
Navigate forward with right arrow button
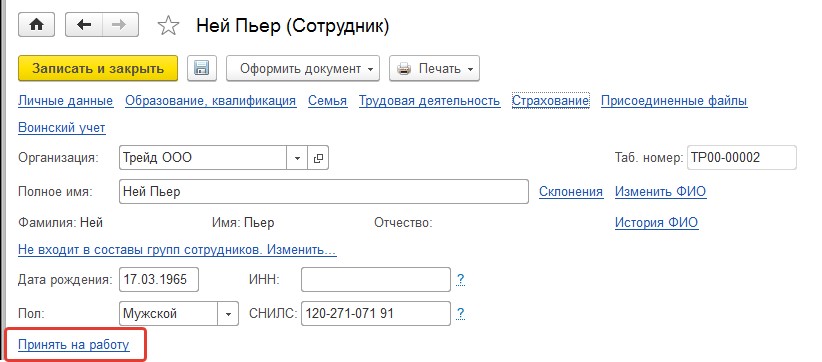coord(121,25)
